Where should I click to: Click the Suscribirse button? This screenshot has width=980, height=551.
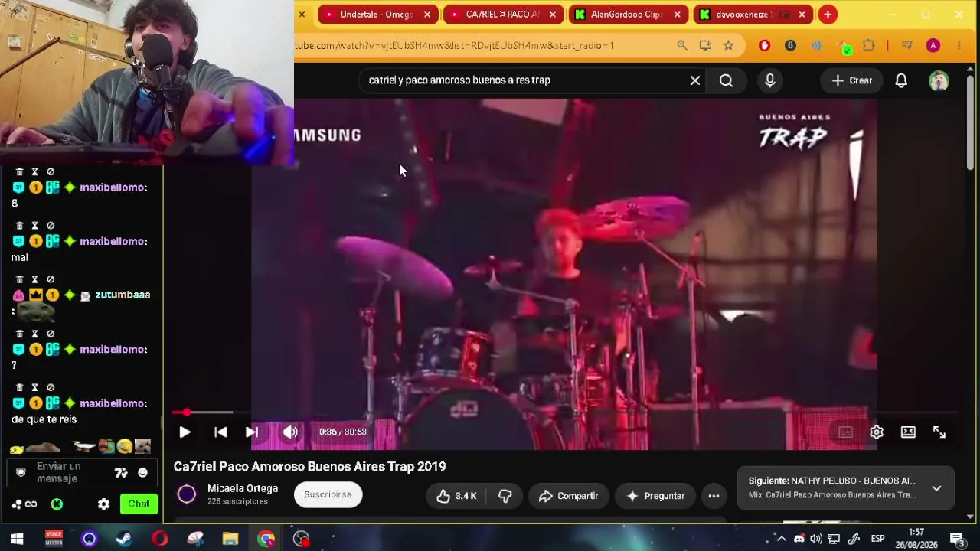tap(328, 494)
